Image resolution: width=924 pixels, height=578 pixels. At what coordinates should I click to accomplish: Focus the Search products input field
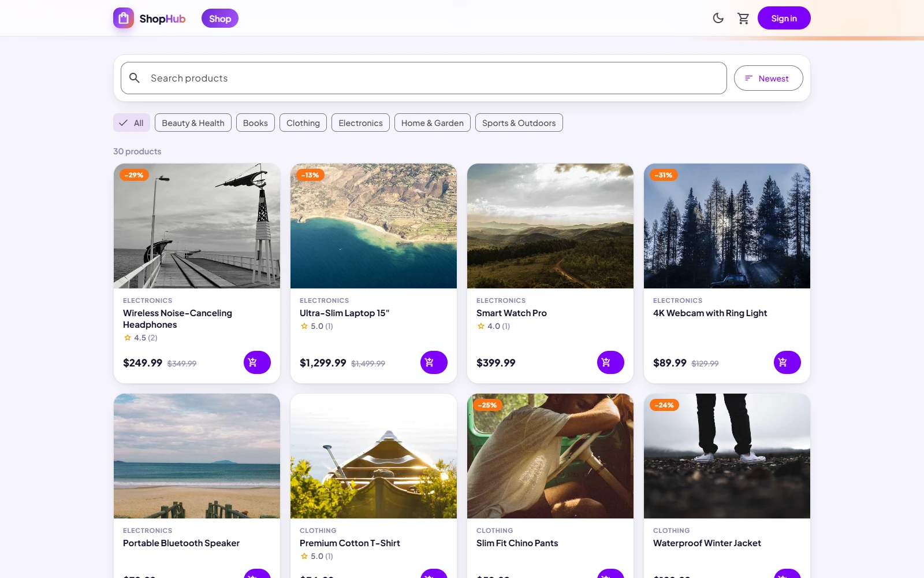coord(424,78)
